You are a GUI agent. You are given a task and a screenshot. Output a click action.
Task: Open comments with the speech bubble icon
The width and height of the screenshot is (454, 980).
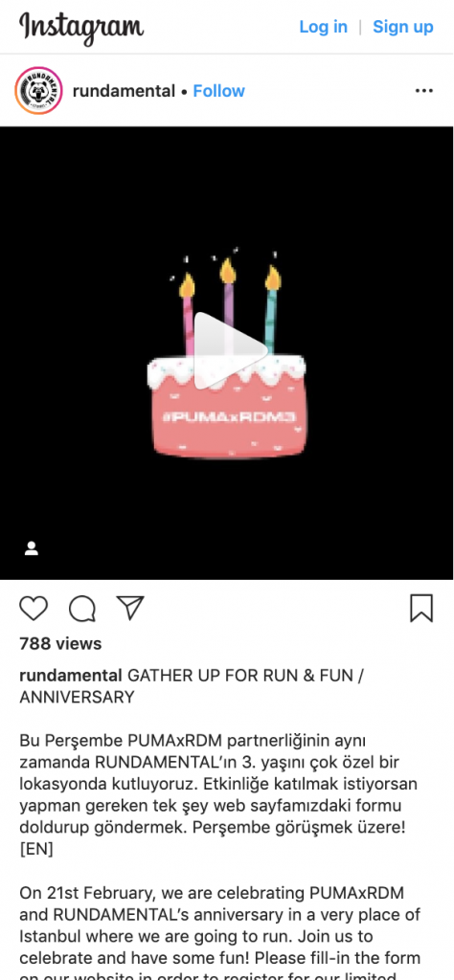[x=82, y=608]
